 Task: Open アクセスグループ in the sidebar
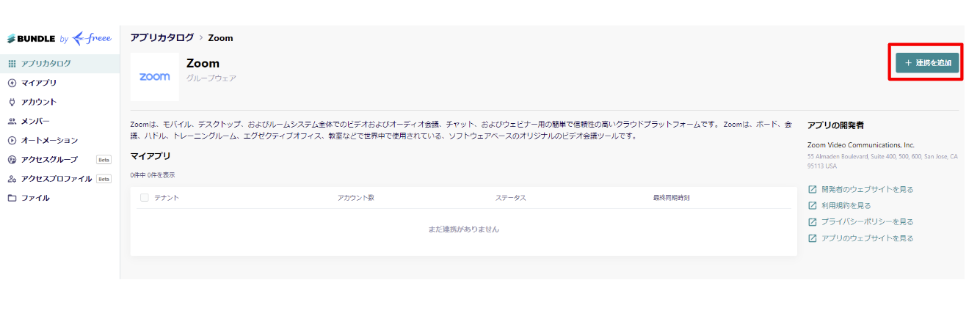pos(59,159)
